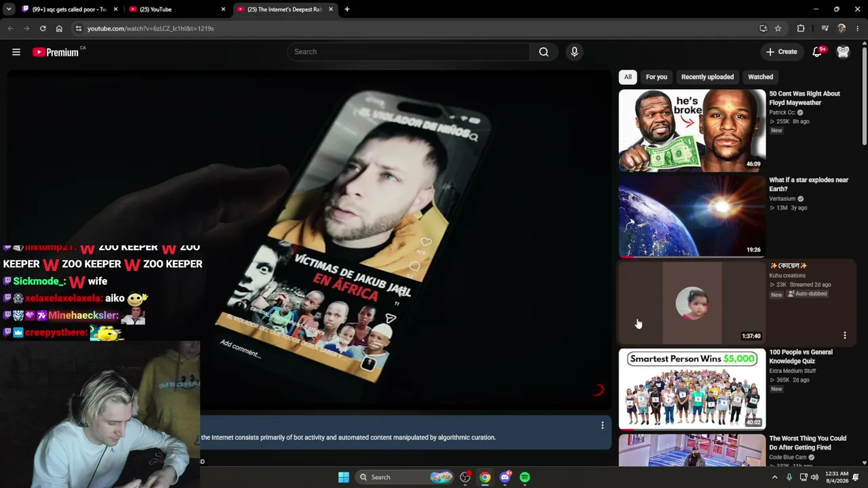Open Spotify from the taskbar

click(525, 477)
